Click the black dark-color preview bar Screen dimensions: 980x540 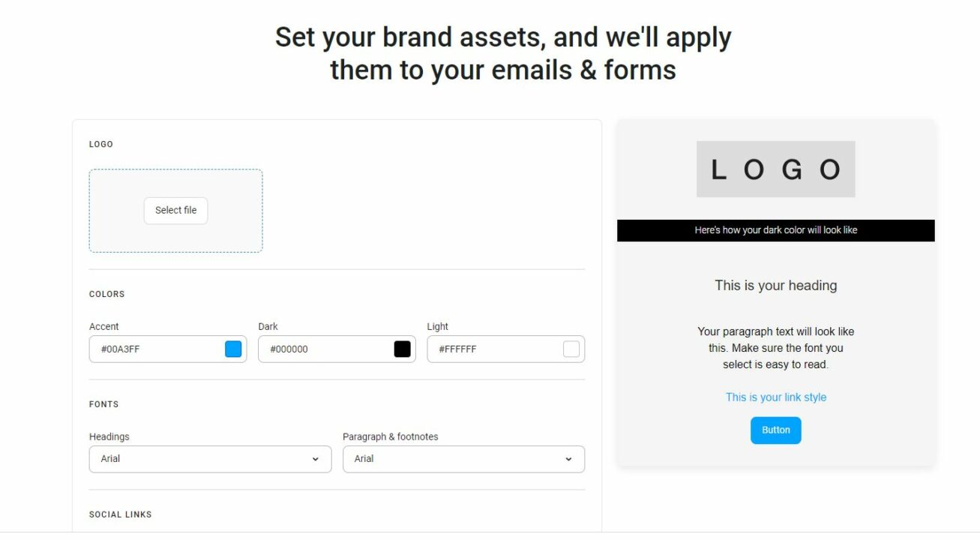click(775, 230)
